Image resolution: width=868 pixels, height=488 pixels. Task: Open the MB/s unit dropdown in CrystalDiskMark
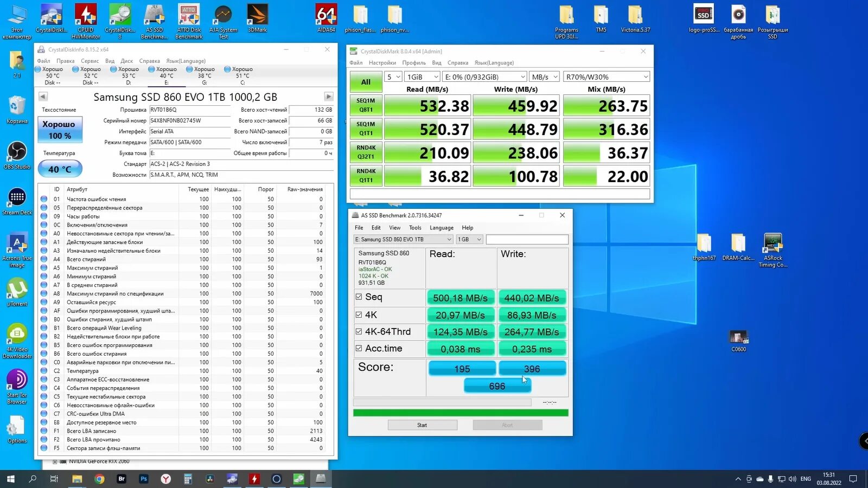[x=544, y=77]
